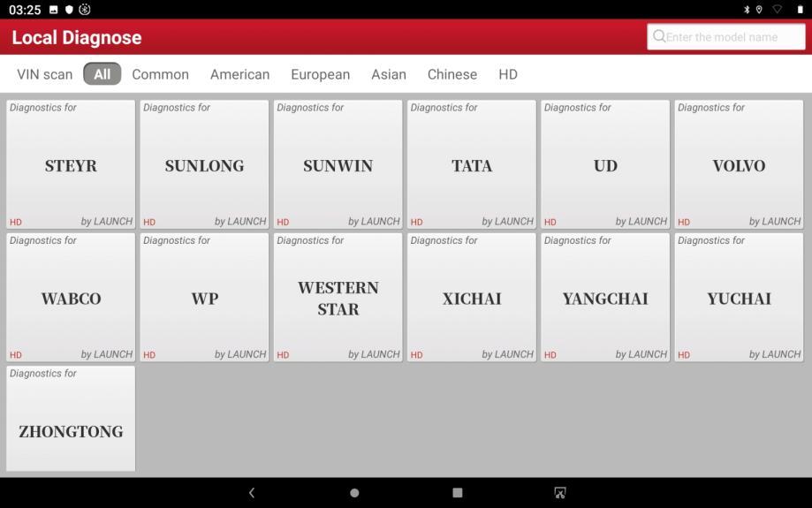Open recent apps square button
The height and width of the screenshot is (508, 812).
point(458,492)
